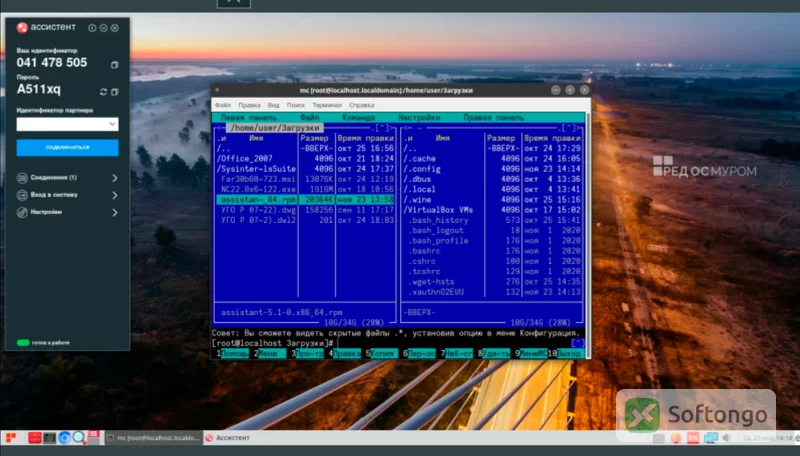
Task: Click the mc window title bar icon
Action: (x=217, y=90)
